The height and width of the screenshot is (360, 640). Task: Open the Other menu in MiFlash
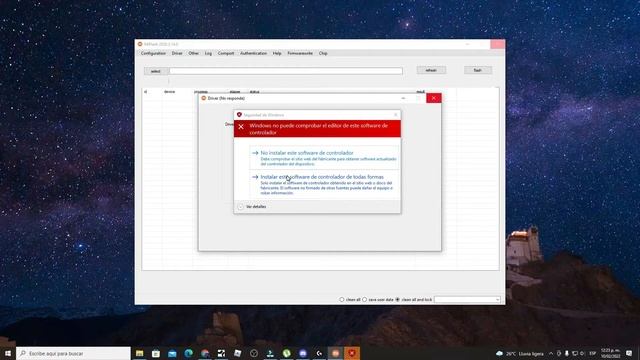pos(193,53)
